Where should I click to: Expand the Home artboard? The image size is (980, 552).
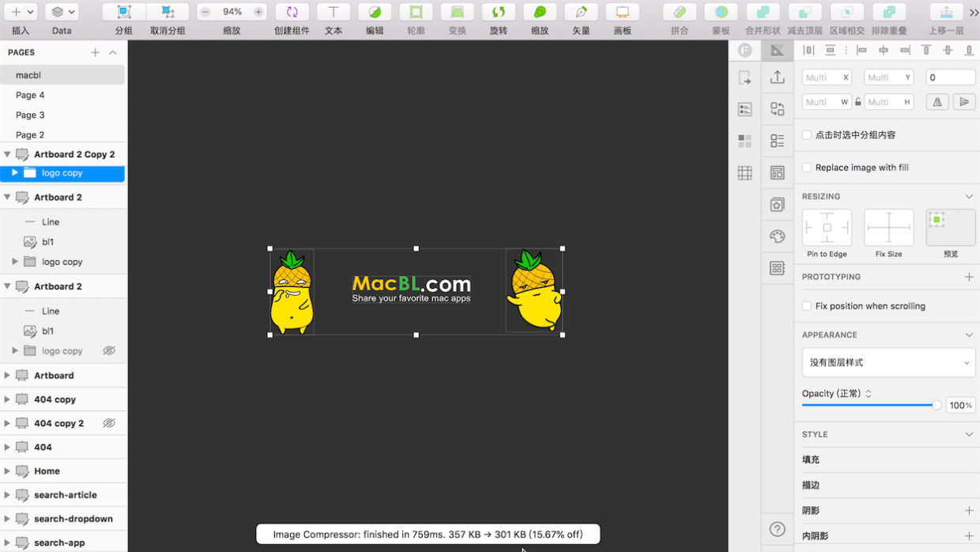coord(7,471)
